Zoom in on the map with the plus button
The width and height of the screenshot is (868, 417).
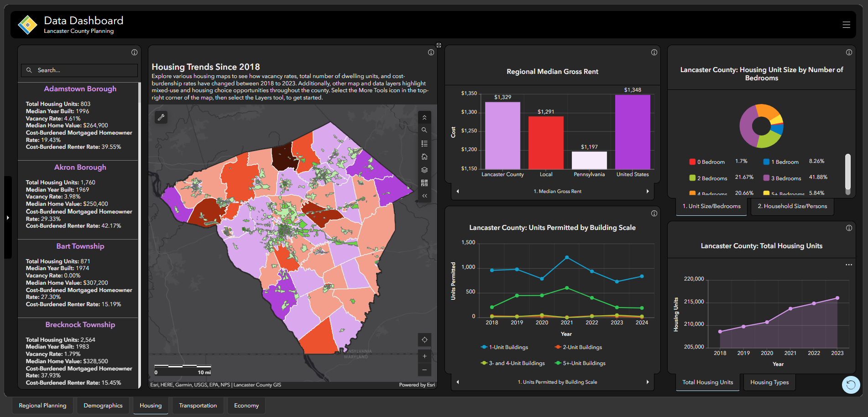point(424,356)
